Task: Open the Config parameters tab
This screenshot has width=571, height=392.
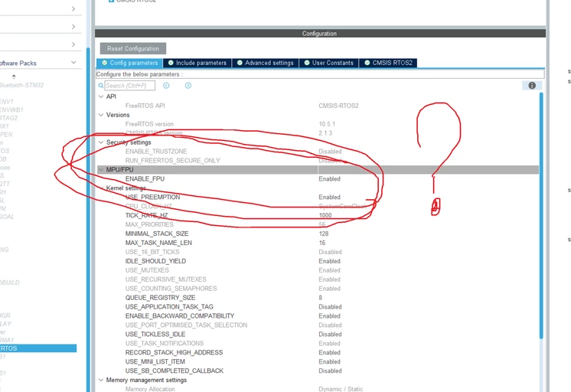Action: (x=130, y=63)
